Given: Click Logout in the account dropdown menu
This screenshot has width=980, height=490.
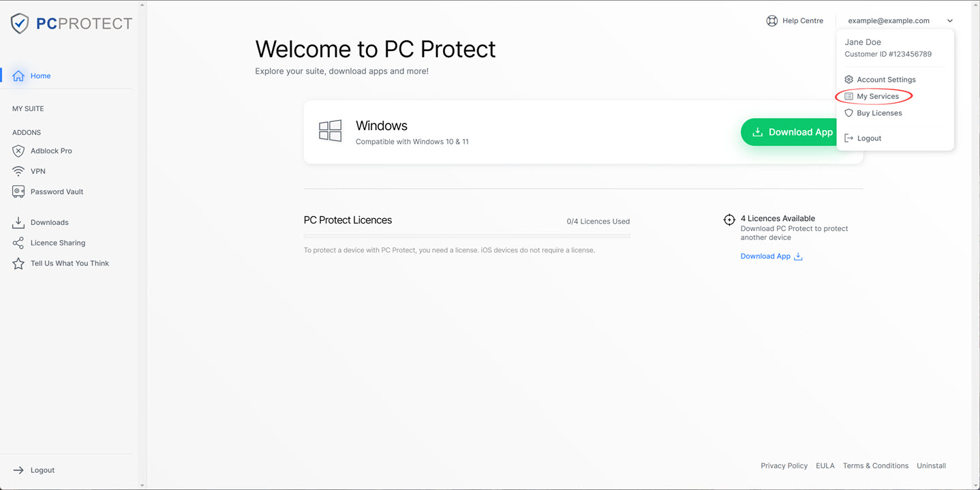Looking at the screenshot, I should click(863, 138).
